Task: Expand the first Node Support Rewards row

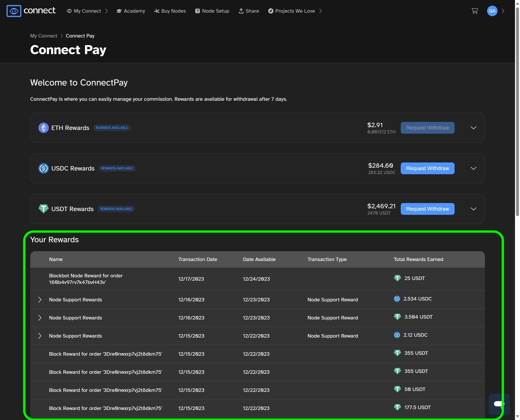Action: pyautogui.click(x=40, y=299)
